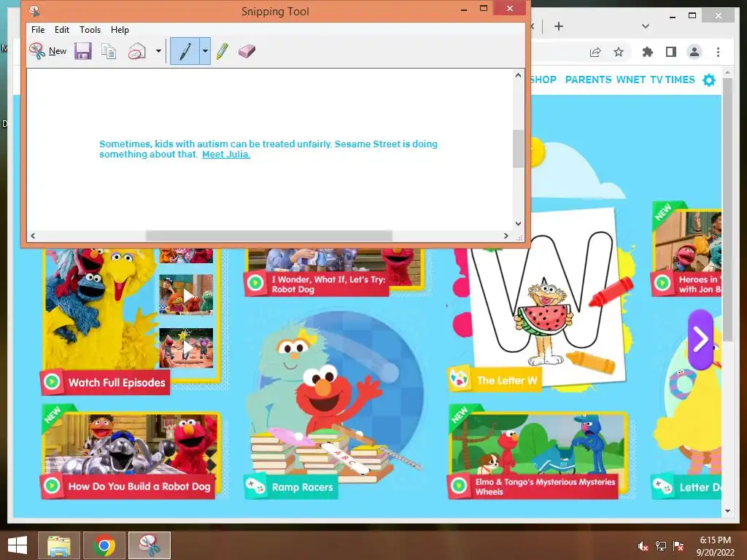The width and height of the screenshot is (747, 560).
Task: Open the Tools menu in Snipping Tool
Action: [90, 29]
